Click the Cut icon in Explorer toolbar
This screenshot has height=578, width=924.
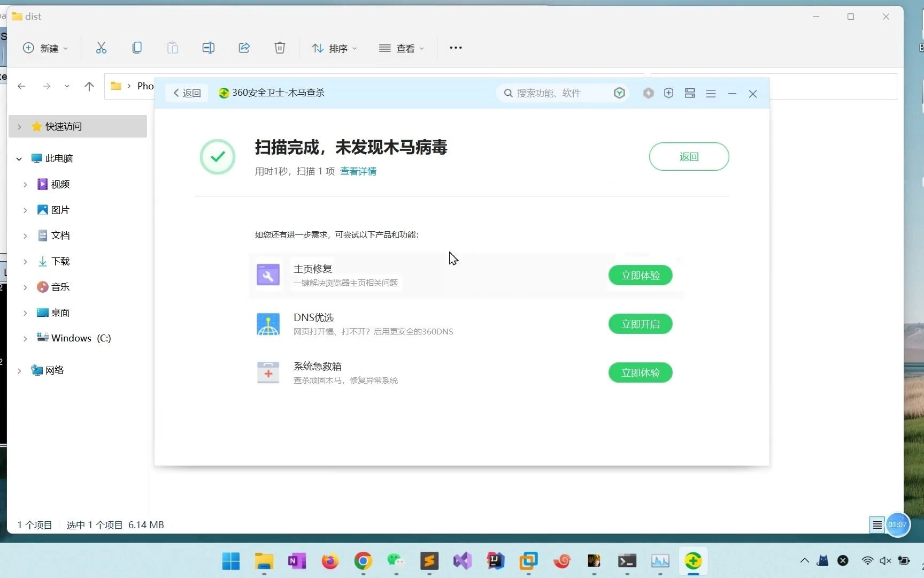point(101,48)
